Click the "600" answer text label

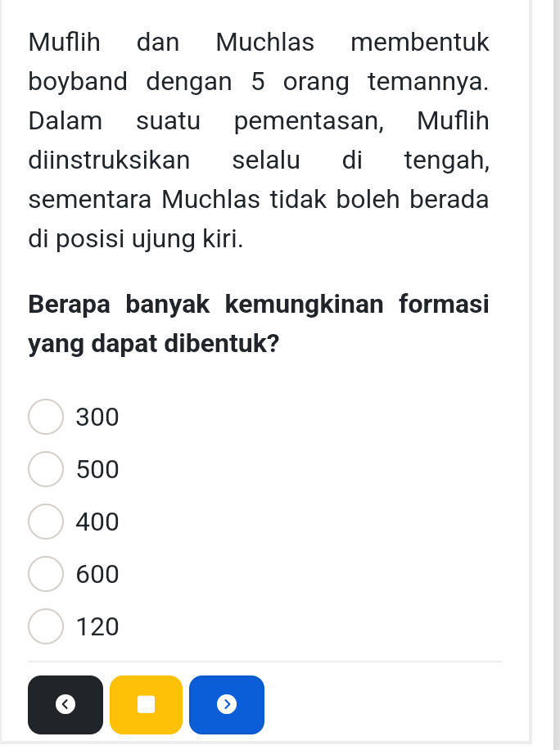click(96, 574)
